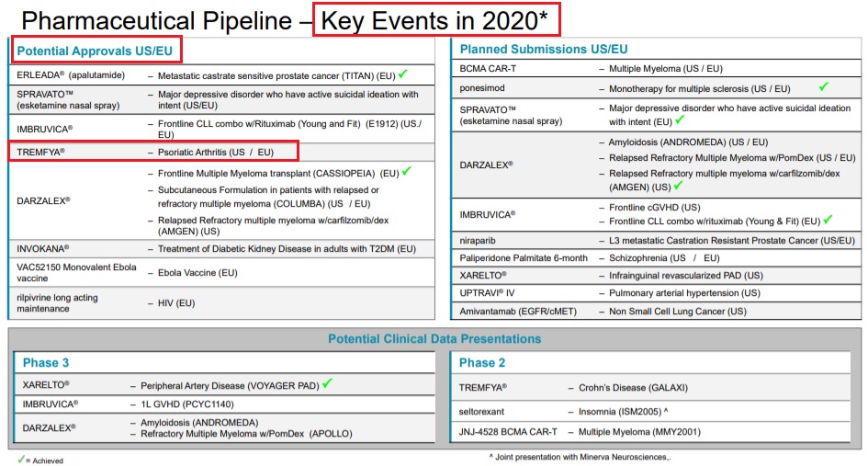The image size is (868, 466).
Task: Click the highlighted 'Key Events in 2020*' title
Action: click(436, 18)
